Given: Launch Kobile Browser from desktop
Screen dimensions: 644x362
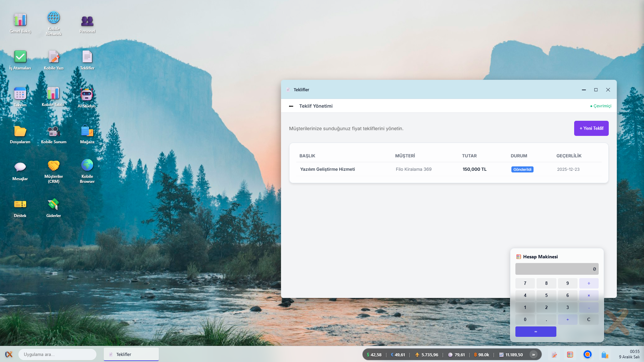Looking at the screenshot, I should click(x=87, y=166).
